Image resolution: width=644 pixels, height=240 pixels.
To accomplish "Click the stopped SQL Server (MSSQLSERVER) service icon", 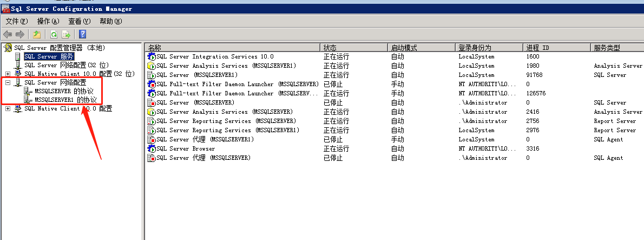I will tap(152, 102).
